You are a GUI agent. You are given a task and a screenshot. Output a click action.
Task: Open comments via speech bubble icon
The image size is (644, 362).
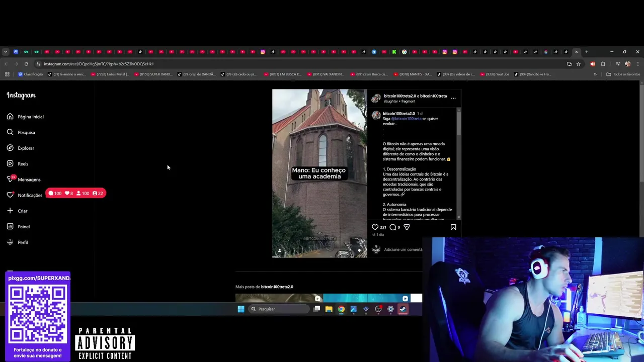pos(393,227)
